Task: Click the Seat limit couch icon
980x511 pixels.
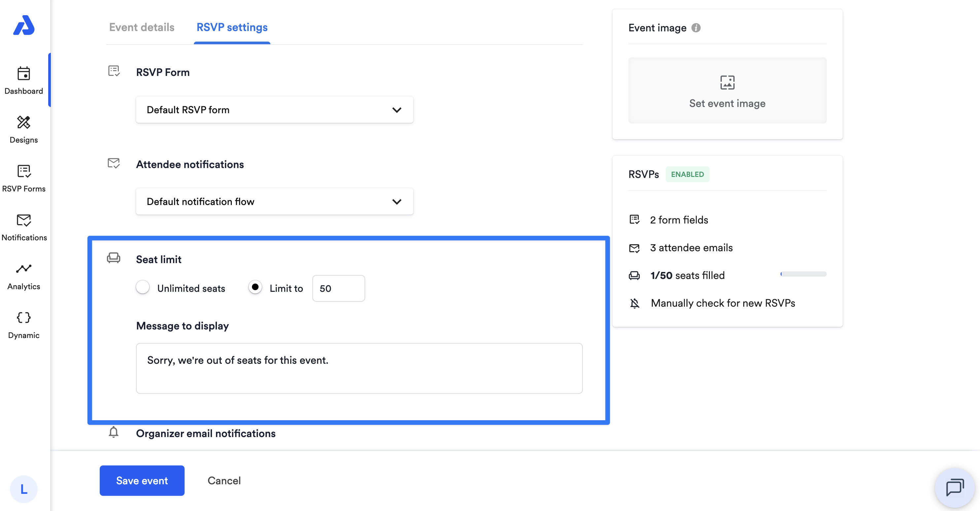Action: [113, 258]
